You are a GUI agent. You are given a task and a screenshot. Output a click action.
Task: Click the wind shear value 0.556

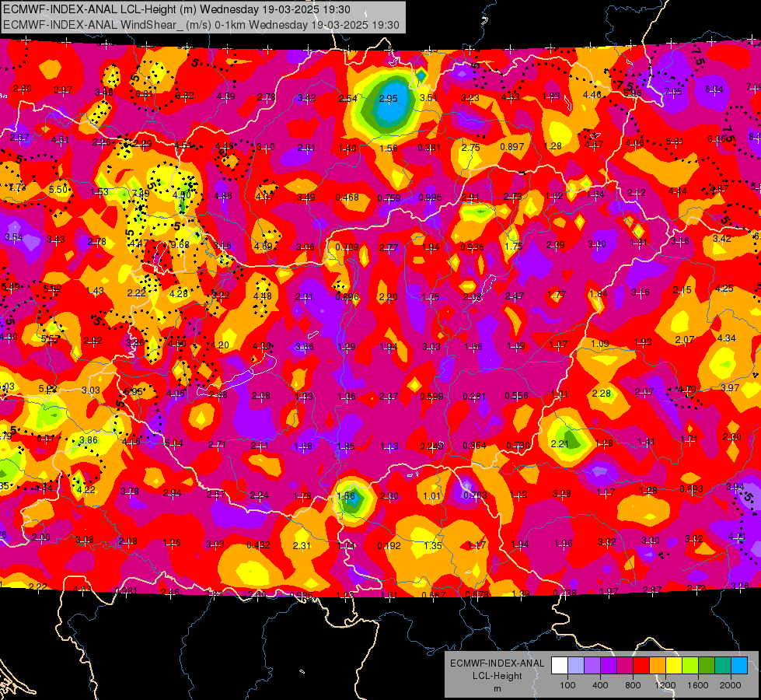[x=516, y=395]
